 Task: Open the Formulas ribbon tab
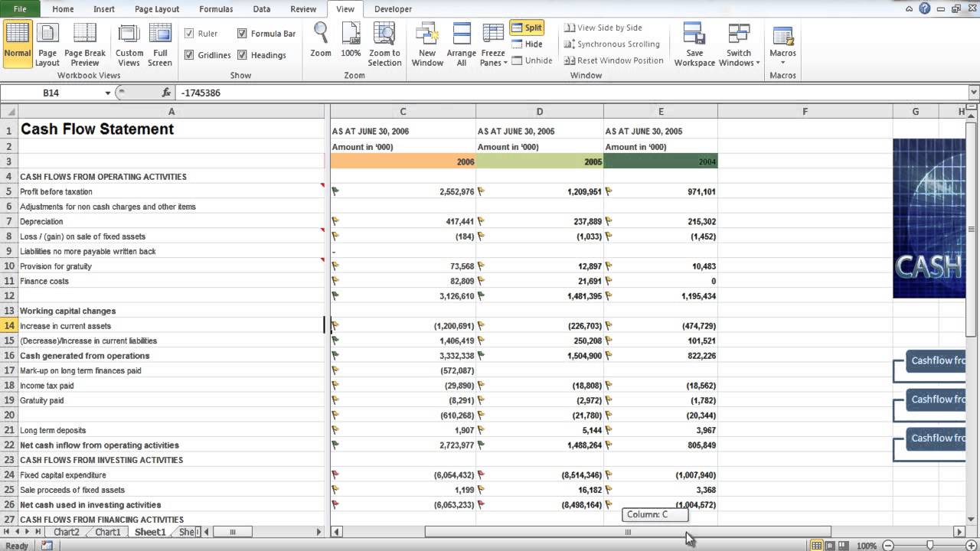[215, 9]
